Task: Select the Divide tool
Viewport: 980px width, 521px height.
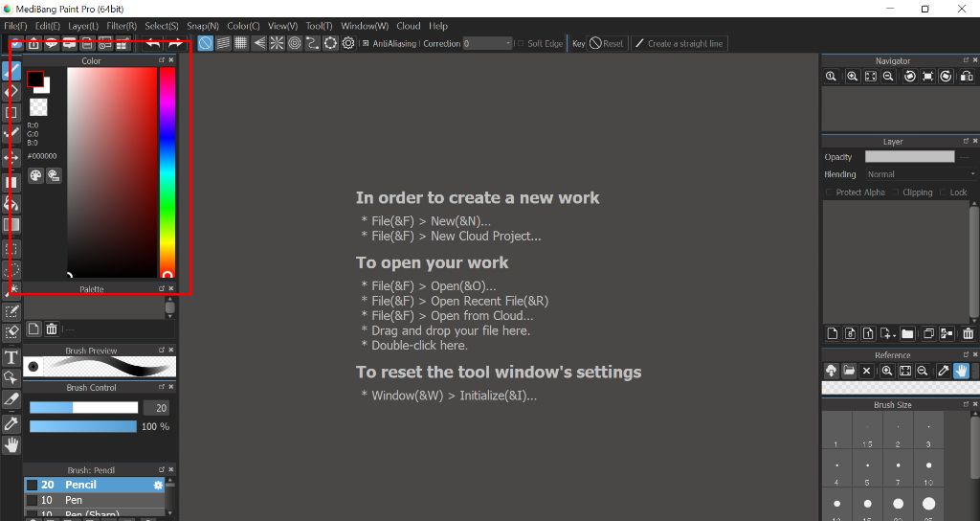Action: coord(11,399)
